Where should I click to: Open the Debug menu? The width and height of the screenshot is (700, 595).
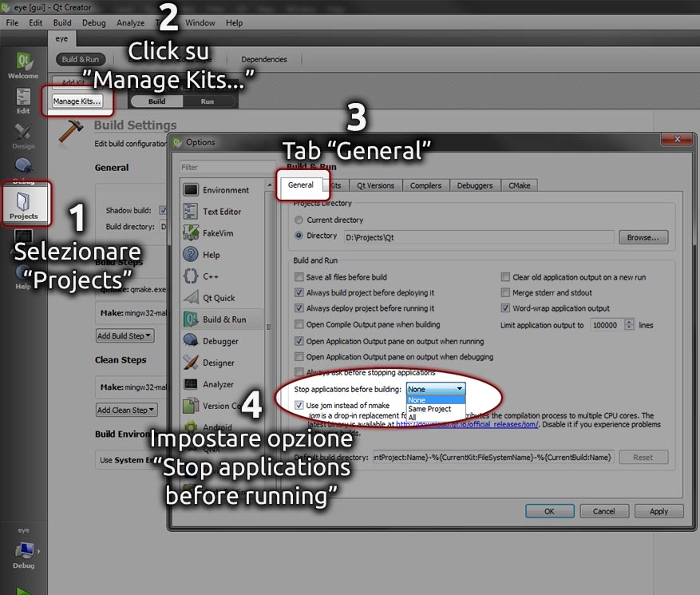[93, 23]
